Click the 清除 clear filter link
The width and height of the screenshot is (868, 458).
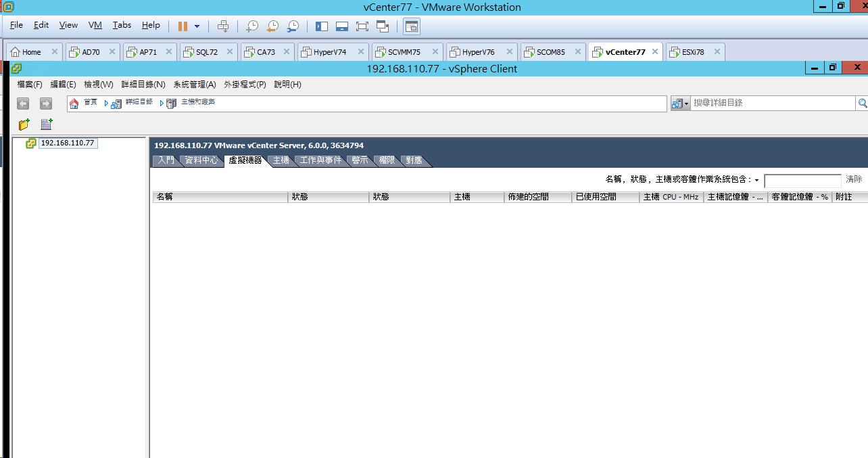[854, 179]
